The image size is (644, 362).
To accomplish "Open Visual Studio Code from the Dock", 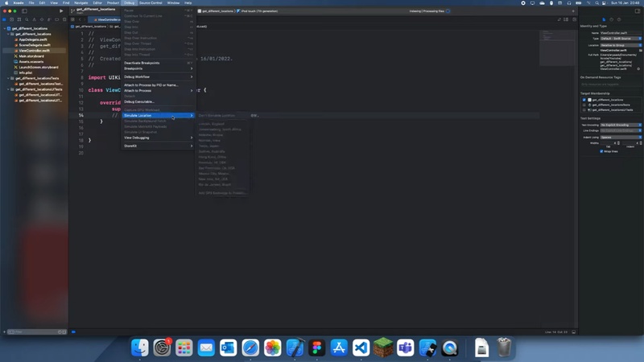I will tap(361, 348).
